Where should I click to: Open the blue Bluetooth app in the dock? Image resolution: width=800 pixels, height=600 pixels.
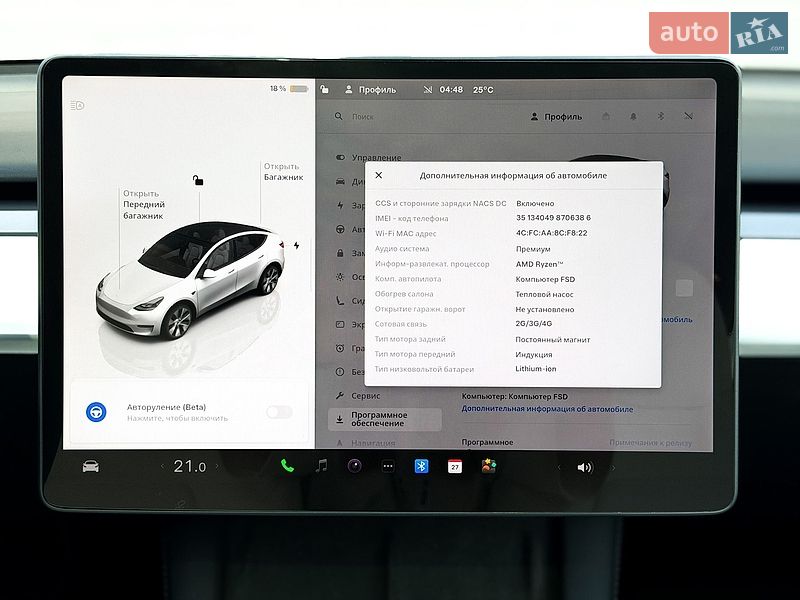click(x=421, y=466)
